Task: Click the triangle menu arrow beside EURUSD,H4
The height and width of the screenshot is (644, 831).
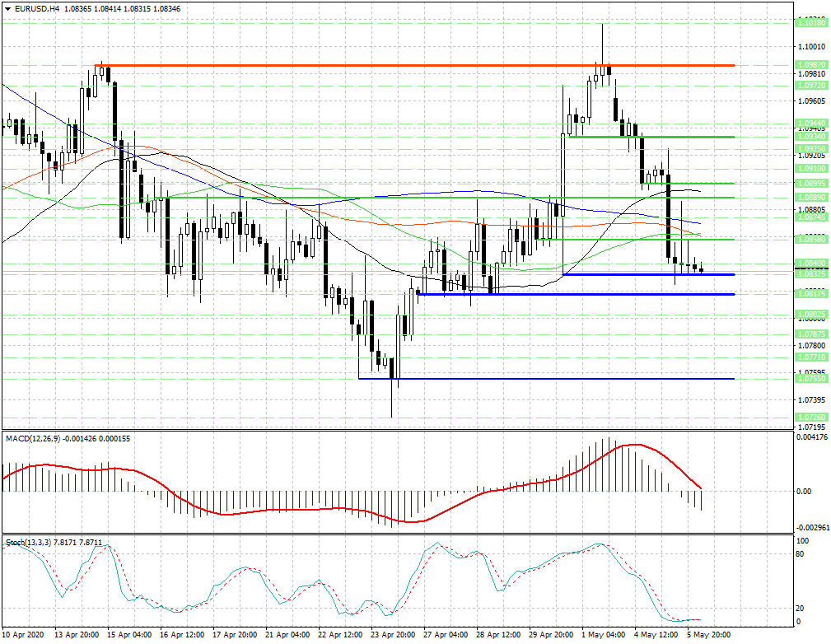Action: click(x=8, y=9)
